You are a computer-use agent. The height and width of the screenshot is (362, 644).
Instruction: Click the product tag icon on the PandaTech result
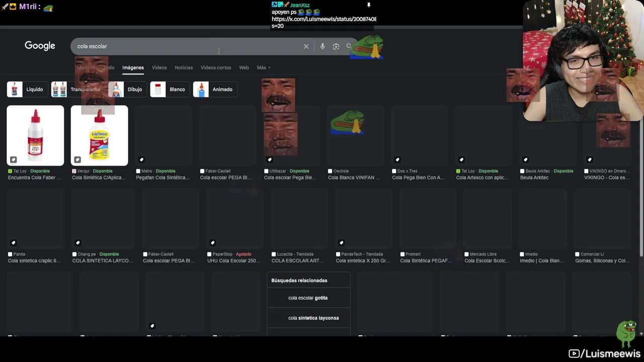[341, 243]
